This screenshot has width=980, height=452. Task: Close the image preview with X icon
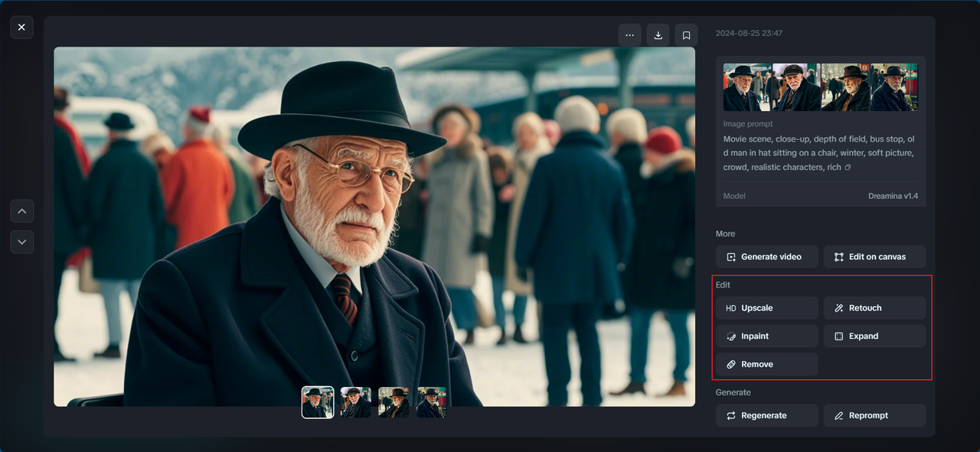coord(21,27)
